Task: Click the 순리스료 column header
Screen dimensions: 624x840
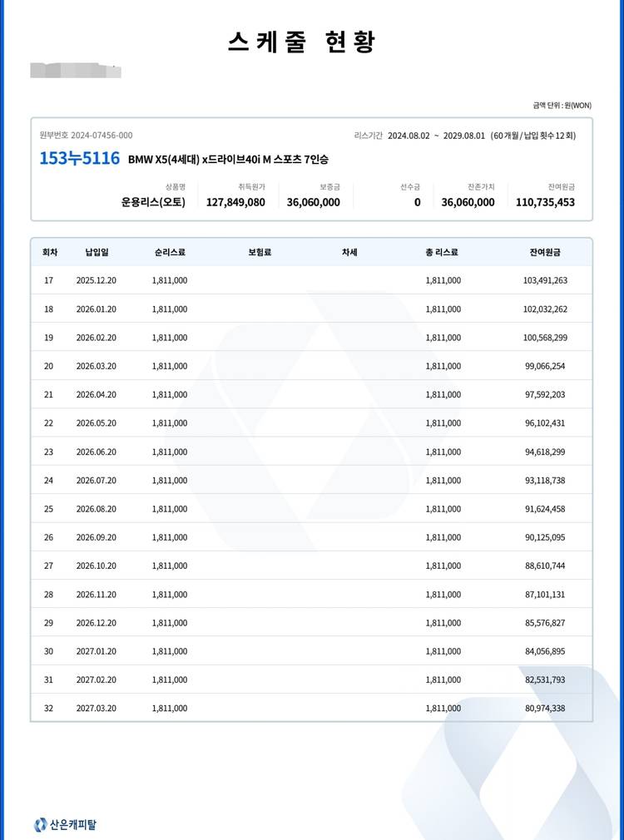Action: pos(170,252)
